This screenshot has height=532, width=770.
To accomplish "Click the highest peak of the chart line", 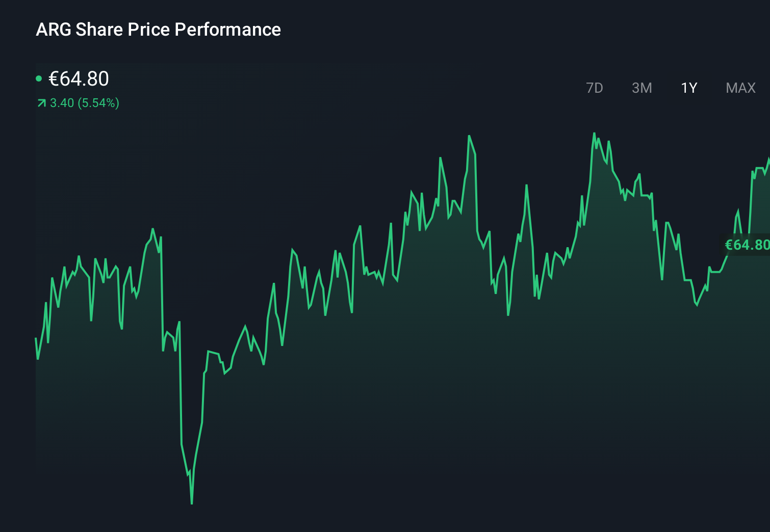I will [594, 134].
